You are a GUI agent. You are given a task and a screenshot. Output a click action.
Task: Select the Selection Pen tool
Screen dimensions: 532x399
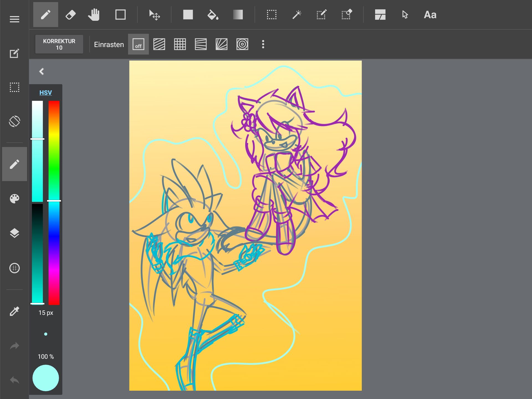coord(321,15)
